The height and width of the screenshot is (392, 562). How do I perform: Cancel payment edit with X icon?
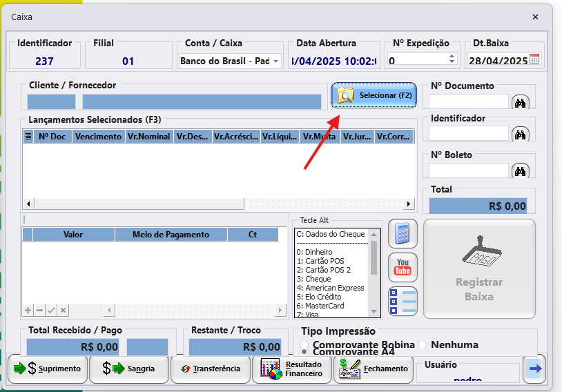(x=63, y=310)
